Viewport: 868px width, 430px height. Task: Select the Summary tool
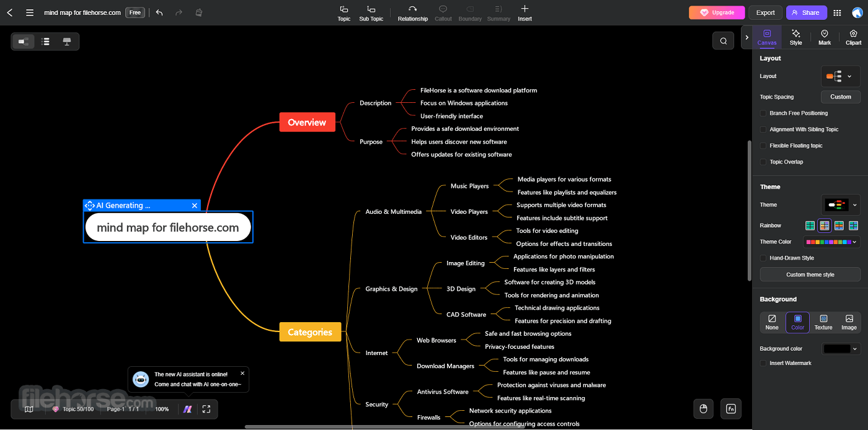[x=498, y=13]
